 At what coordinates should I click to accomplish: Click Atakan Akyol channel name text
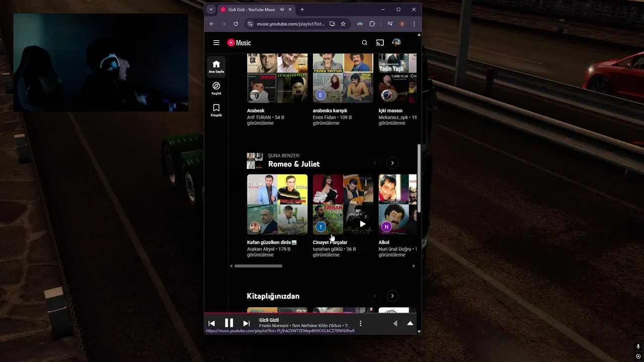(x=261, y=249)
